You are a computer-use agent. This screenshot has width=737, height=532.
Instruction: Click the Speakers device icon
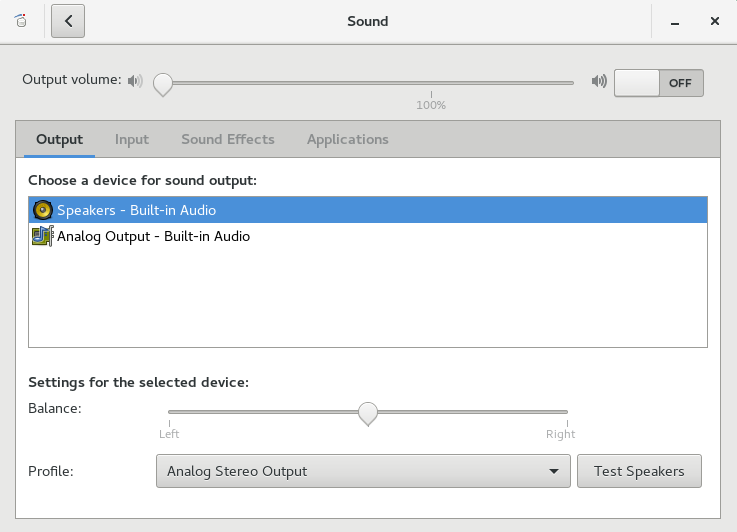tap(42, 210)
